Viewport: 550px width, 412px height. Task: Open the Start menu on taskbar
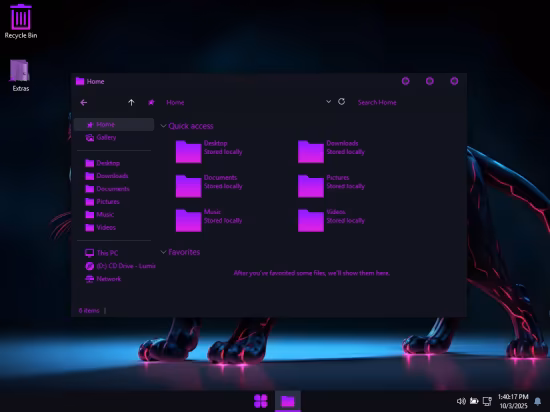tap(261, 401)
